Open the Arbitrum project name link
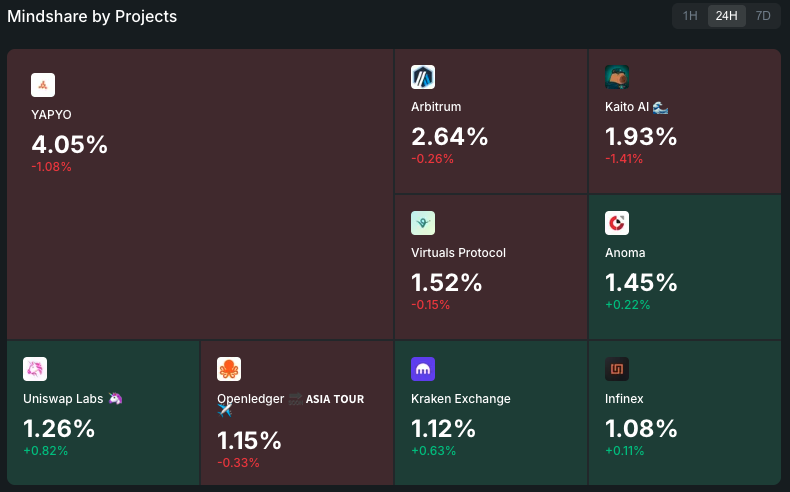The image size is (790, 492). 437,107
